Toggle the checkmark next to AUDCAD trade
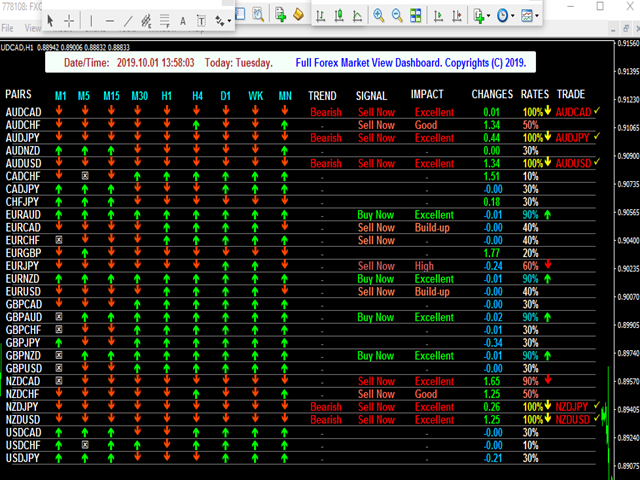640x480 pixels. point(597,111)
